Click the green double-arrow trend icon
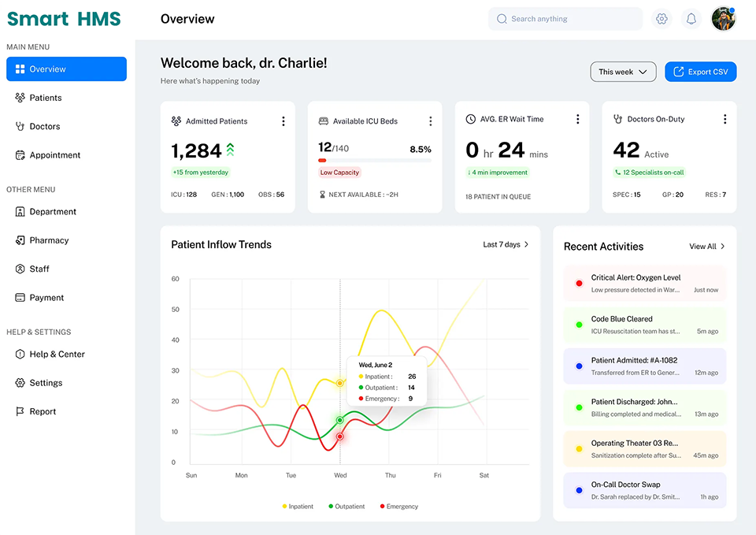Screen dimensions: 756x535 pos(231,150)
